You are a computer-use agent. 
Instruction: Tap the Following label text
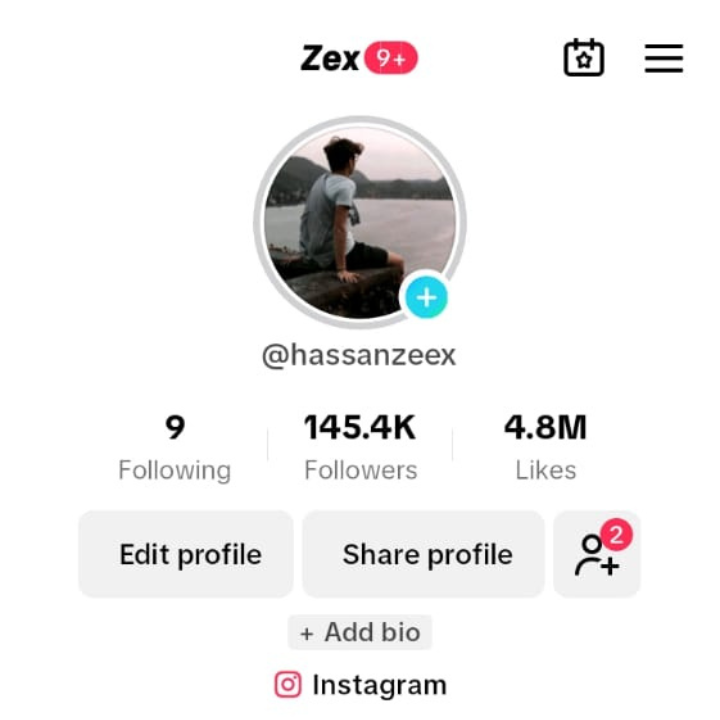coord(174,471)
